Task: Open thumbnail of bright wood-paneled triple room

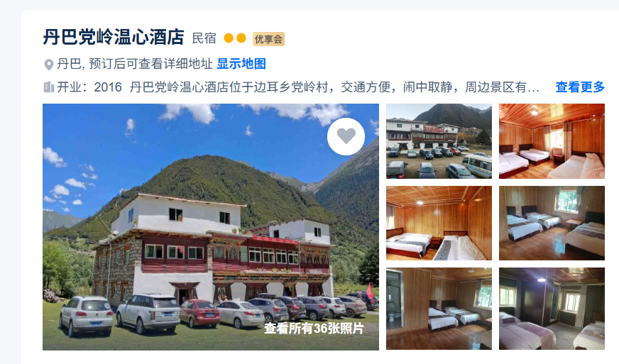Action: click(552, 141)
